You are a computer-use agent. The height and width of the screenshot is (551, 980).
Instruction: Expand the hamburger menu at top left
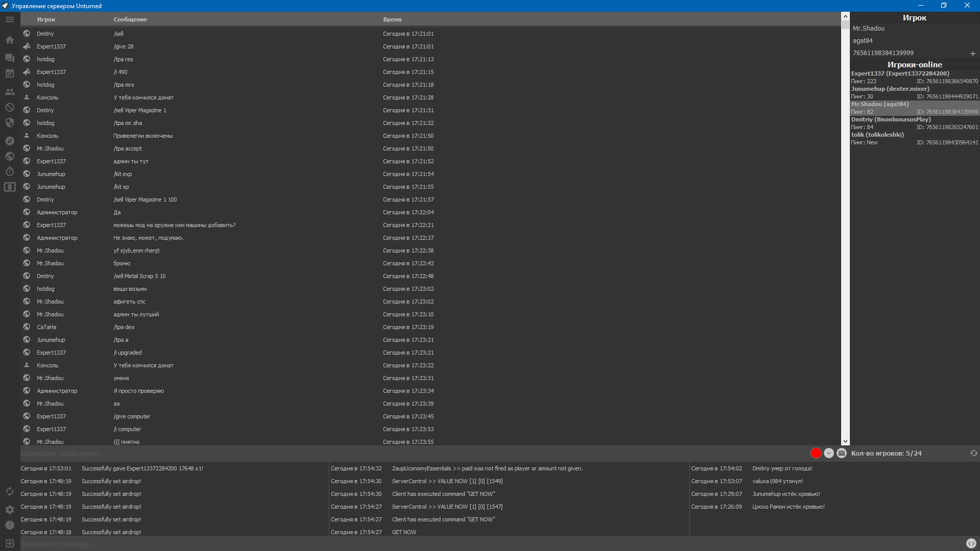point(10,19)
